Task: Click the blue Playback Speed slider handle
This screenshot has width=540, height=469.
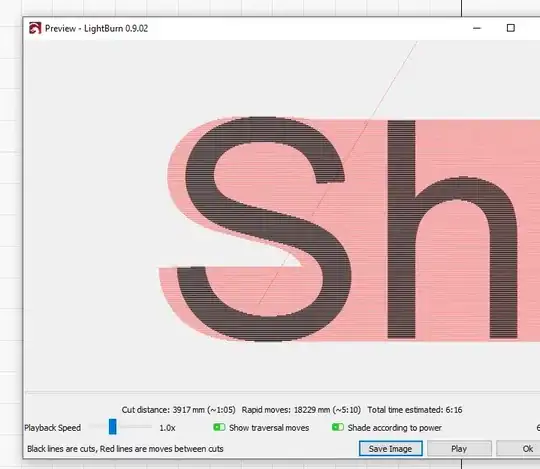Action: tap(113, 427)
